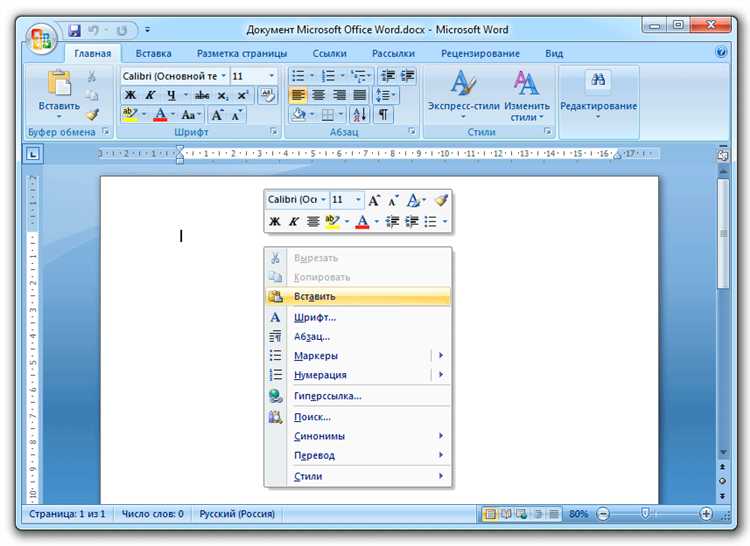Click vertical scrollbar thumb
The width and height of the screenshot is (750, 546).
point(724,233)
